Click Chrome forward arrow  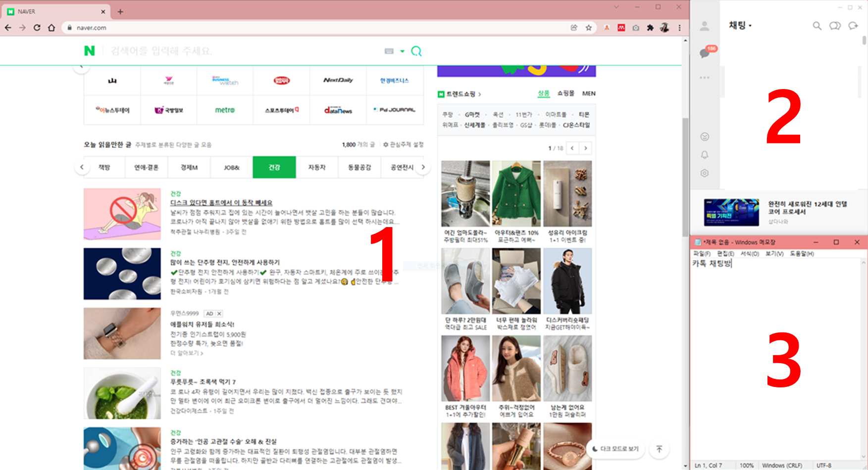(22, 28)
